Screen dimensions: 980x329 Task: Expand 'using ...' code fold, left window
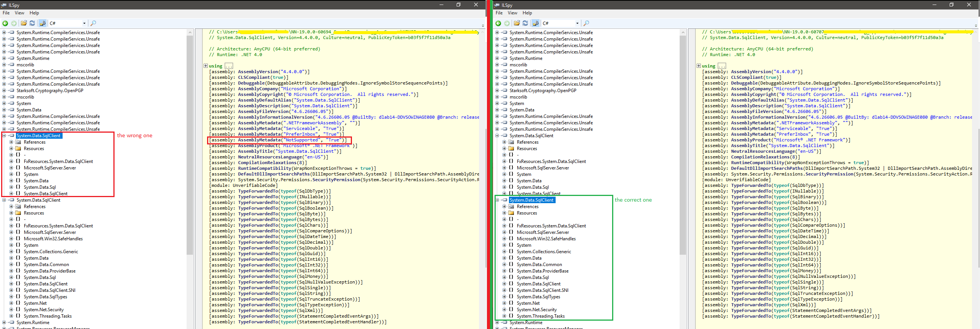[206, 66]
